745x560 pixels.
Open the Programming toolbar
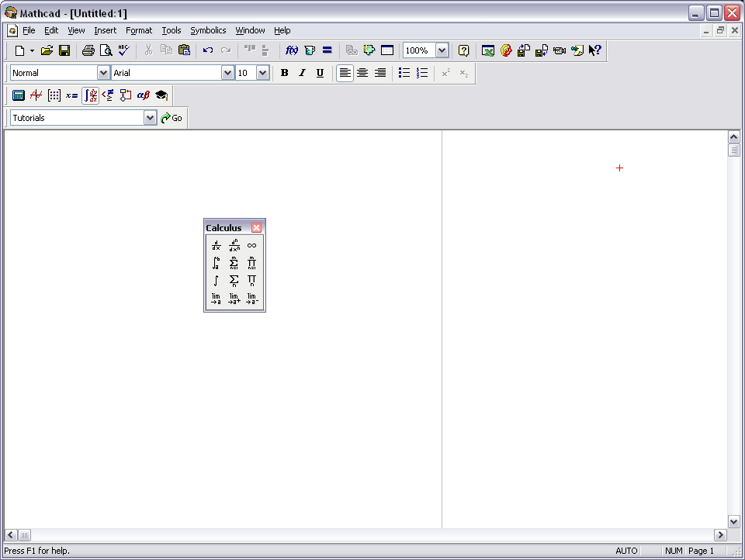(x=126, y=95)
